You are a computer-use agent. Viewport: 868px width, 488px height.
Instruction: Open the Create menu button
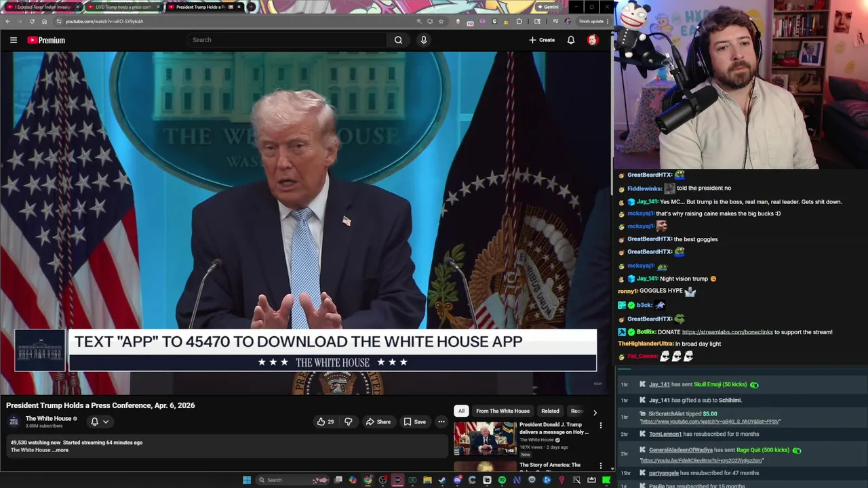(x=542, y=40)
